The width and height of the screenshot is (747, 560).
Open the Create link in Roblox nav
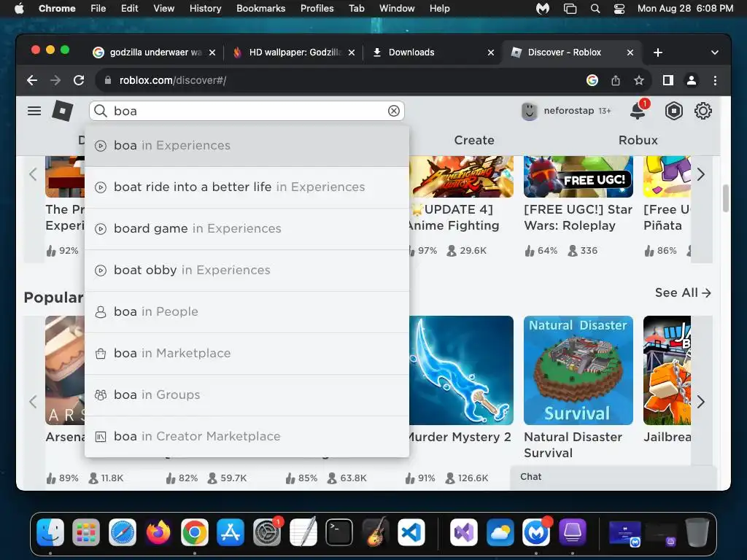coord(474,140)
